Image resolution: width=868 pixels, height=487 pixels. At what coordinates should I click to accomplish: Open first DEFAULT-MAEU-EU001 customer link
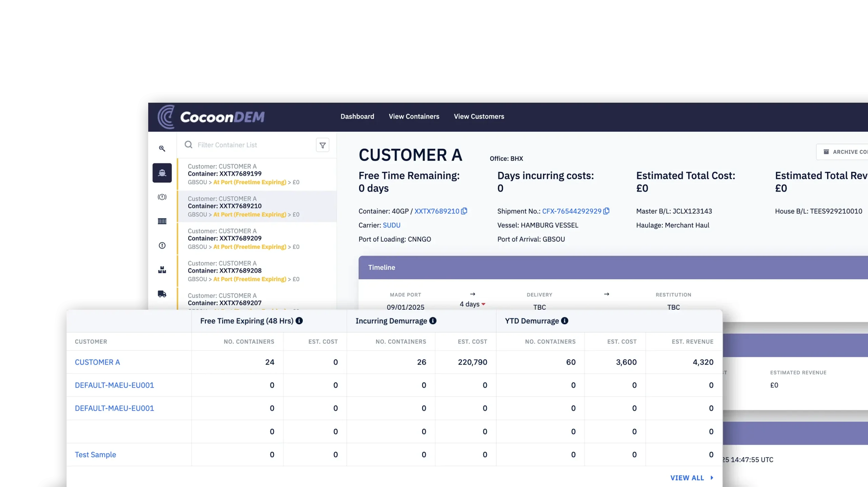[x=114, y=385]
